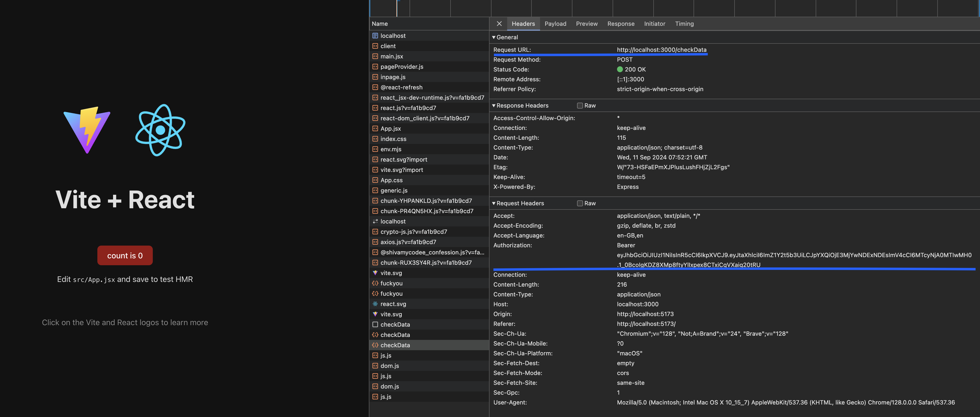
Task: Open the Timing tab
Action: pyautogui.click(x=684, y=24)
